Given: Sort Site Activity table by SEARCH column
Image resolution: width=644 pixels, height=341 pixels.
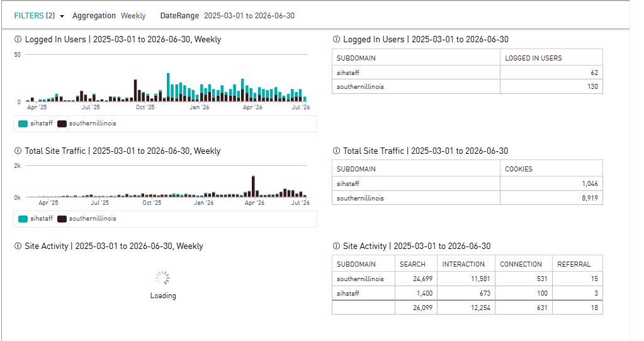Looking at the screenshot, I should pos(412,264).
